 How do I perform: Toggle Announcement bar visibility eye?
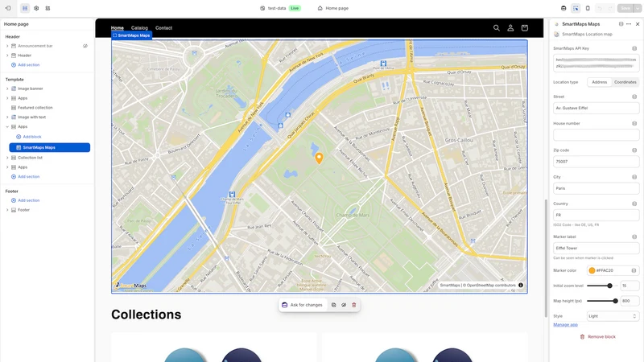click(x=85, y=46)
